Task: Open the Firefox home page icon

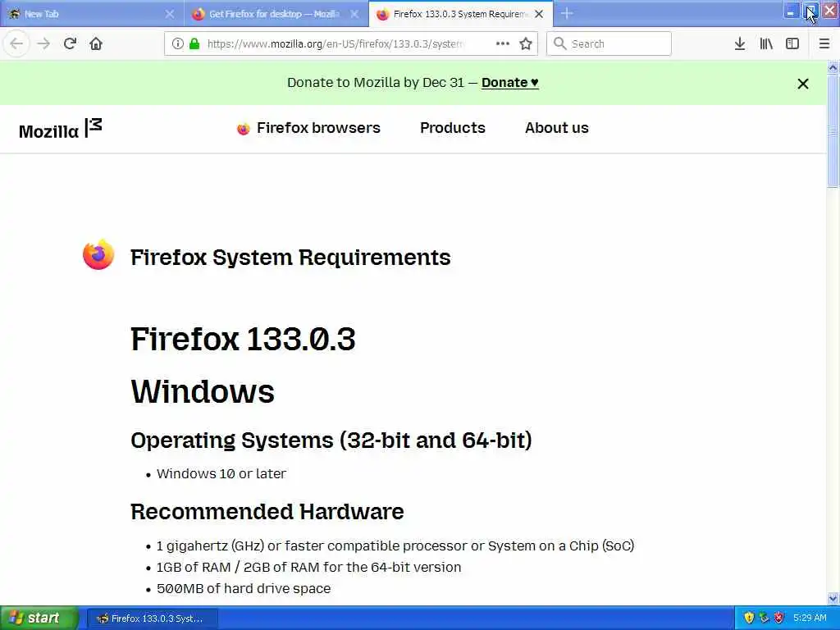Action: (x=96, y=44)
